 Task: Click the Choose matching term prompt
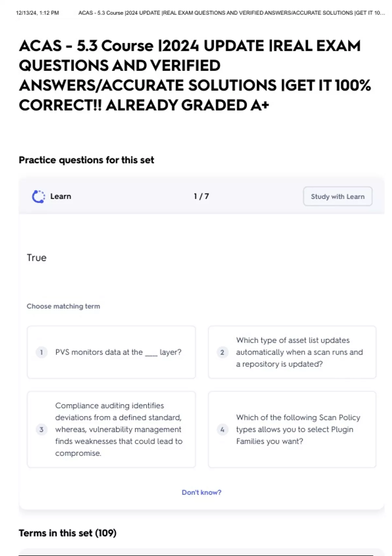coord(63,306)
